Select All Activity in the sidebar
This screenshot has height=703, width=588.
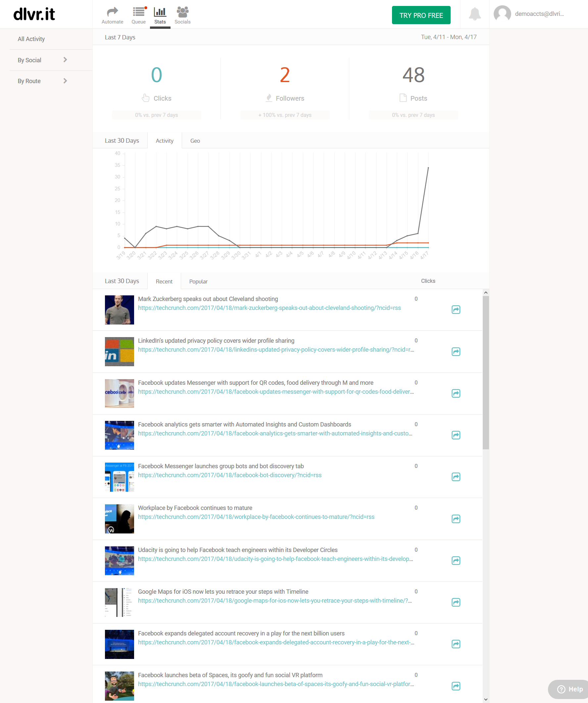click(31, 39)
